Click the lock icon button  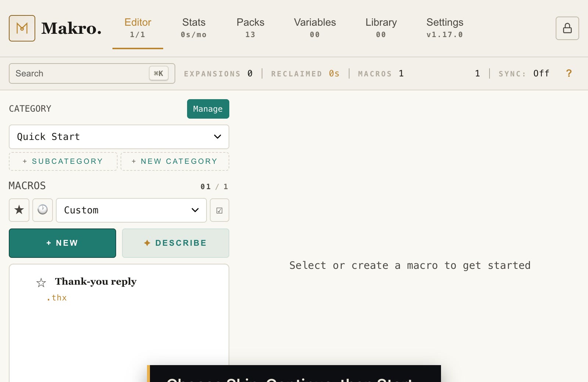[x=567, y=28]
